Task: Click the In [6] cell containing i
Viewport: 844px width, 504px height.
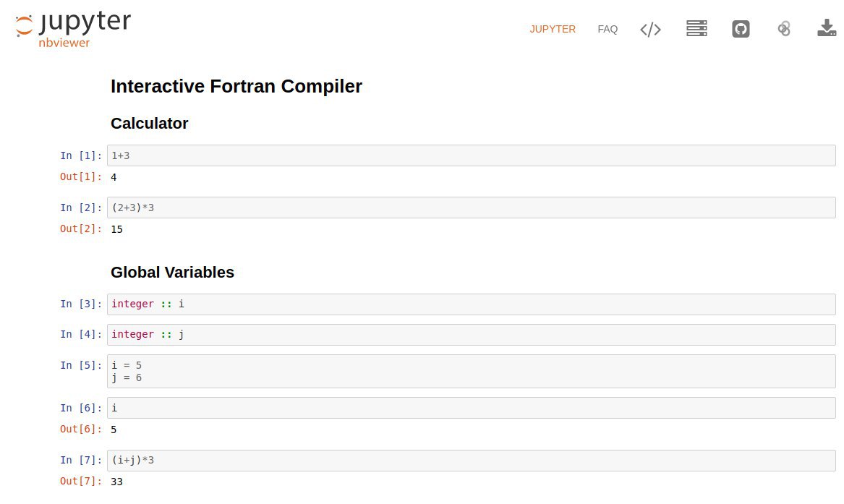Action: pyautogui.click(x=471, y=408)
